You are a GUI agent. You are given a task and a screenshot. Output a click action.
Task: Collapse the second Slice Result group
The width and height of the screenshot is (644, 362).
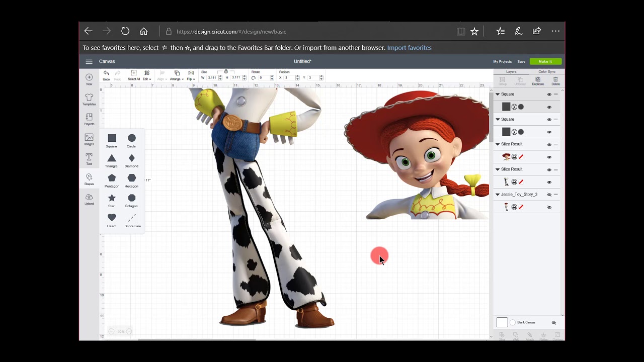[498, 169]
